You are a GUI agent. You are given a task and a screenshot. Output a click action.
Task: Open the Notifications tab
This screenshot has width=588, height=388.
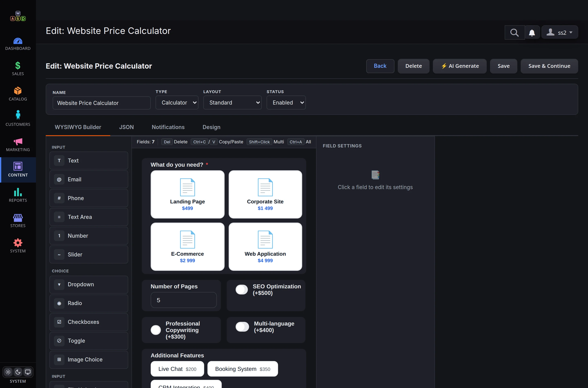pos(168,127)
